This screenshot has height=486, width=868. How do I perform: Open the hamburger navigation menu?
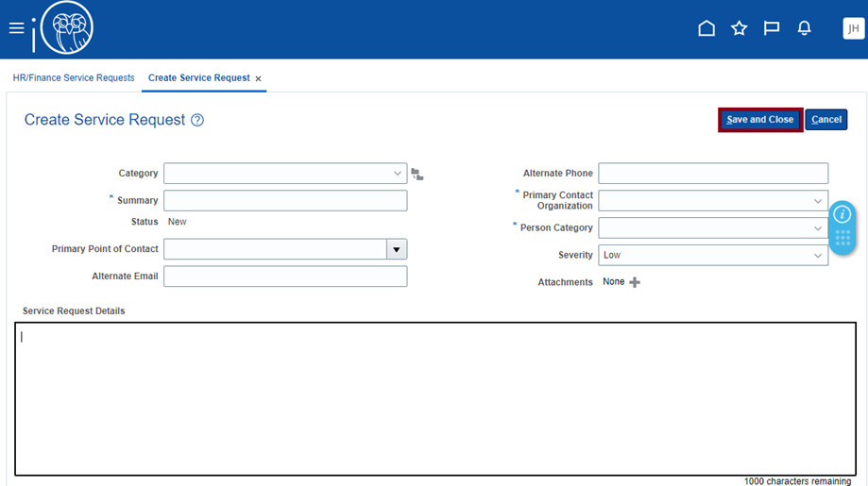pos(16,28)
